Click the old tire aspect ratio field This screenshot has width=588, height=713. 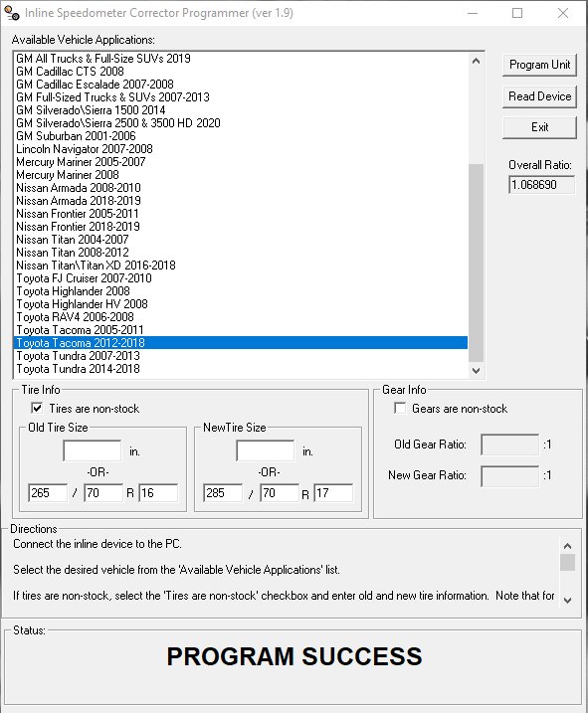click(103, 493)
